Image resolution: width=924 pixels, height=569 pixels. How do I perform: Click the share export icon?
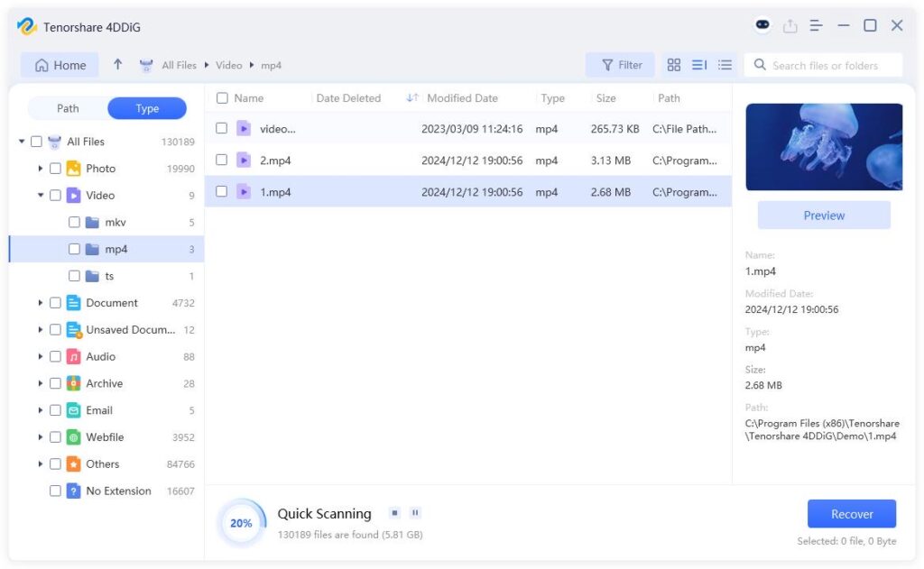click(x=790, y=25)
